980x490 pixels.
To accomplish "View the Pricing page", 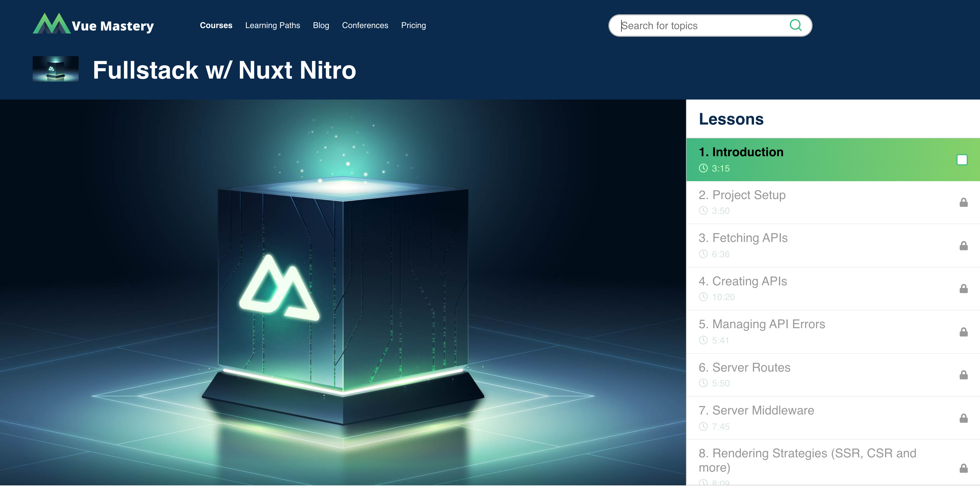I will [413, 26].
